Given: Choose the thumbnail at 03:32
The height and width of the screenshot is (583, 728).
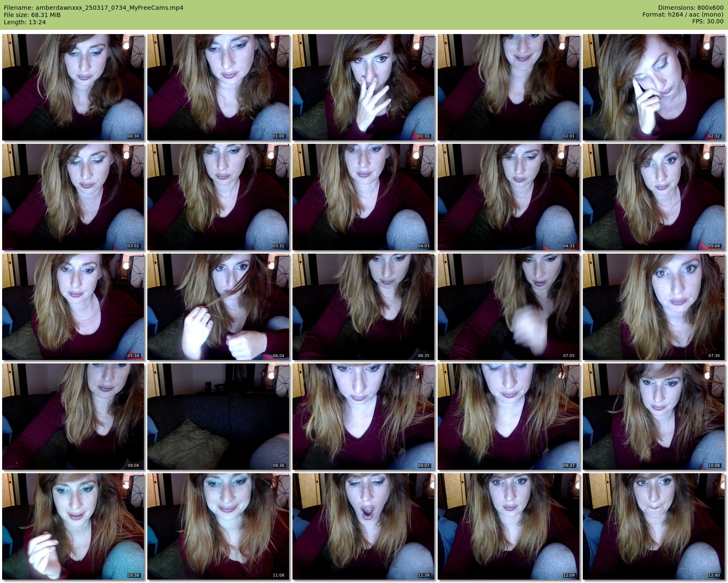Looking at the screenshot, I should click(218, 197).
